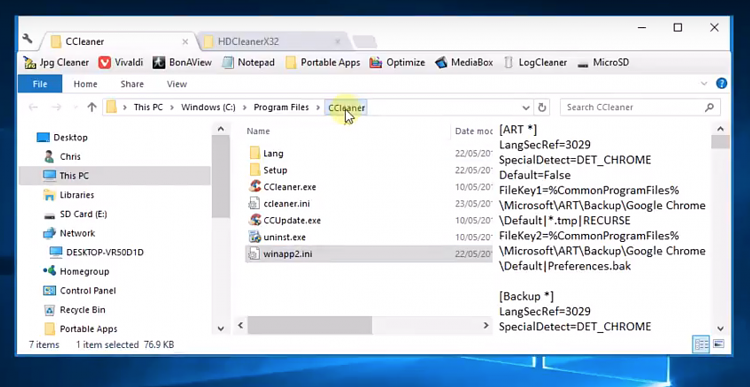Go back to previous folder
Viewport: 750px width, 387px height.
(x=33, y=108)
